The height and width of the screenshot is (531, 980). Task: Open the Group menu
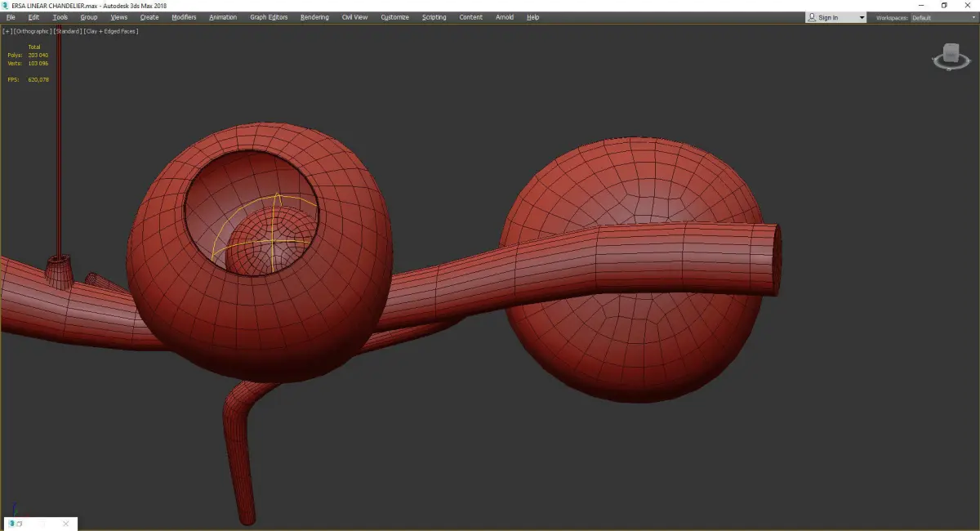pos(88,17)
